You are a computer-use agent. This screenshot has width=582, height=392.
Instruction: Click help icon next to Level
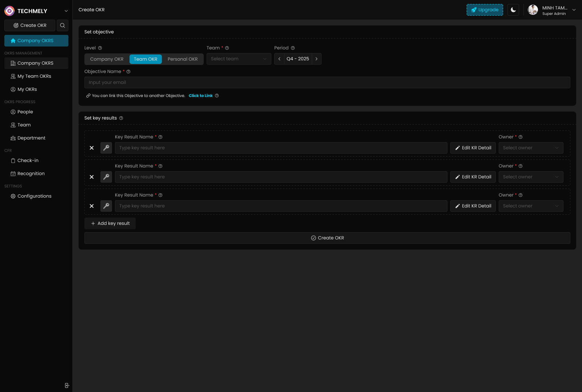(100, 48)
